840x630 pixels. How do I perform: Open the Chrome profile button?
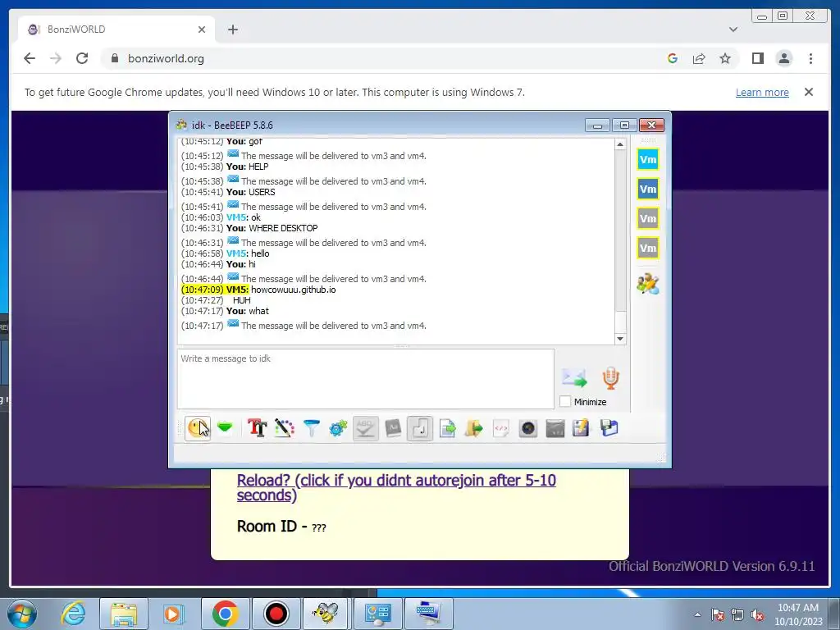(x=784, y=58)
